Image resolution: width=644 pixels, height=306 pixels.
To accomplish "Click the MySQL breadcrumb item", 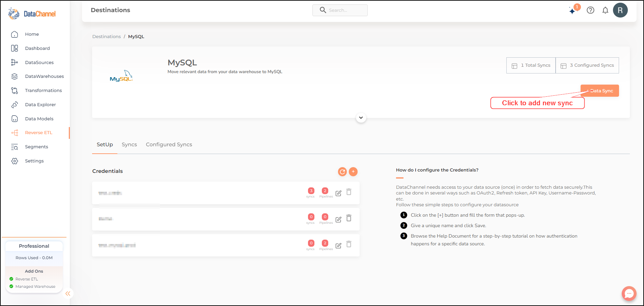I will (136, 37).
